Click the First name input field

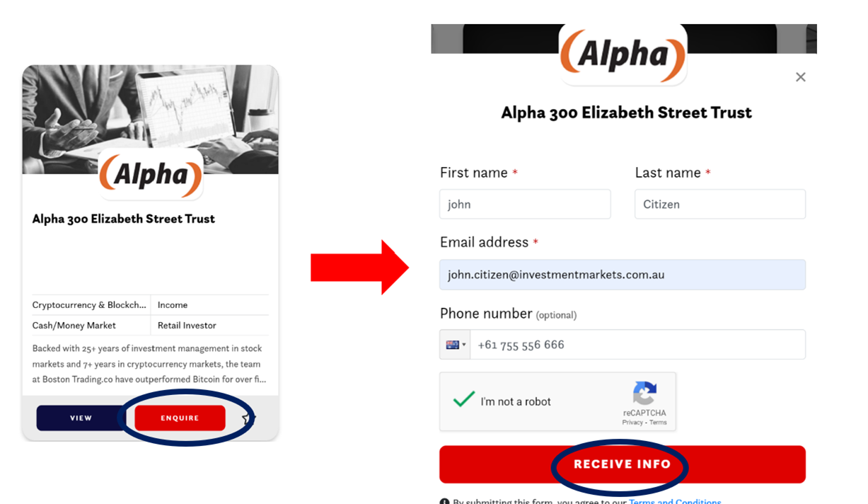pyautogui.click(x=525, y=205)
